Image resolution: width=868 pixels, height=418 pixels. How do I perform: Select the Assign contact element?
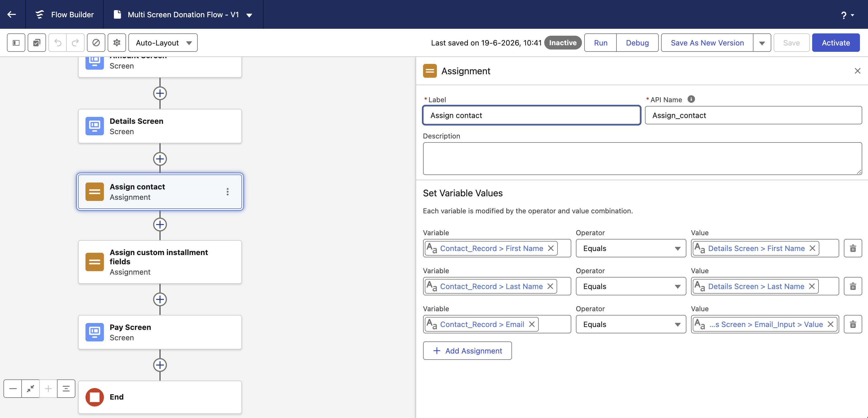pyautogui.click(x=160, y=192)
